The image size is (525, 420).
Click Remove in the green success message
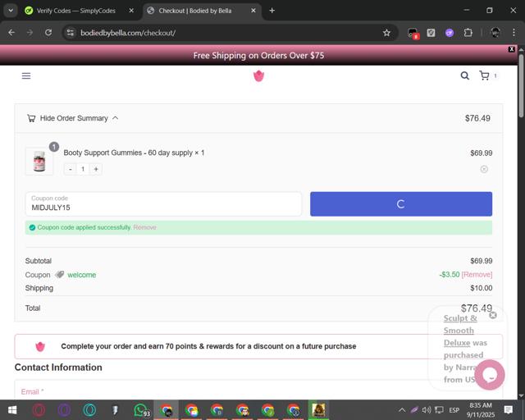pos(144,227)
